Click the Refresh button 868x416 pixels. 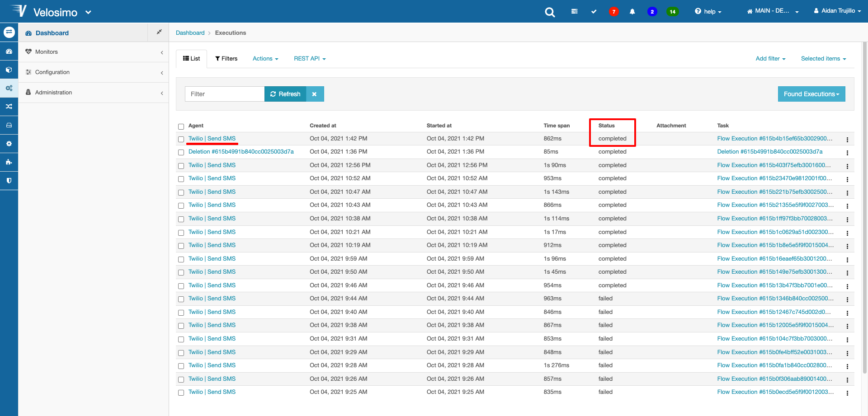pyautogui.click(x=285, y=94)
